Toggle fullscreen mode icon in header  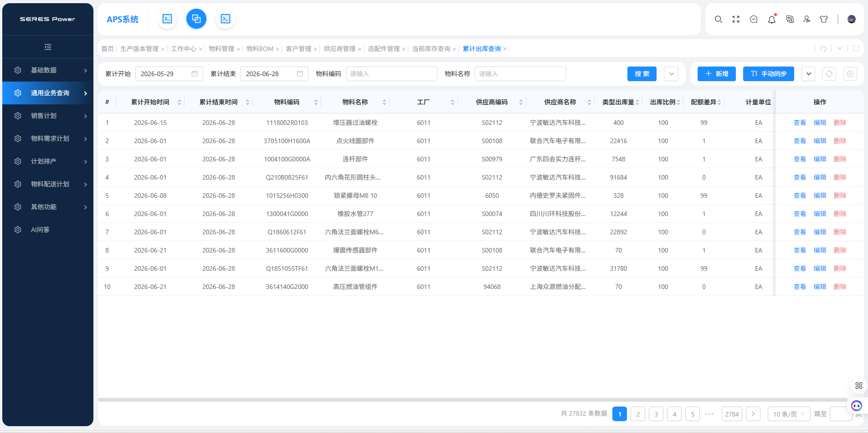tap(736, 19)
